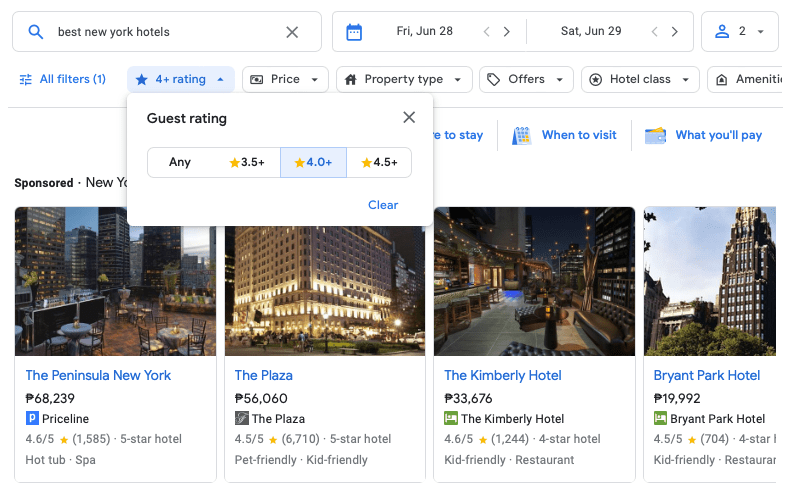Click the guest person icon
This screenshot has height=496, width=793.
pyautogui.click(x=722, y=31)
